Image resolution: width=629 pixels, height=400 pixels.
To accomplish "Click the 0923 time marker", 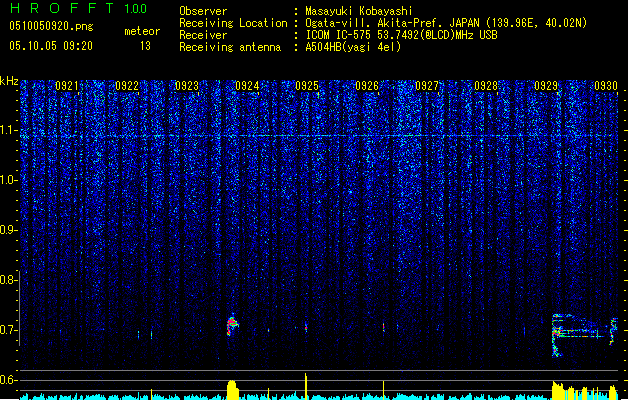I will 187,86.
